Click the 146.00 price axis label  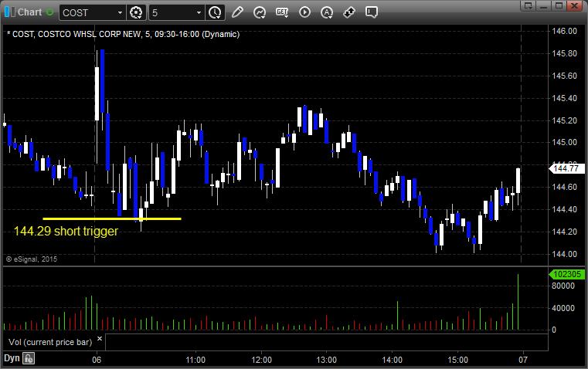click(564, 31)
